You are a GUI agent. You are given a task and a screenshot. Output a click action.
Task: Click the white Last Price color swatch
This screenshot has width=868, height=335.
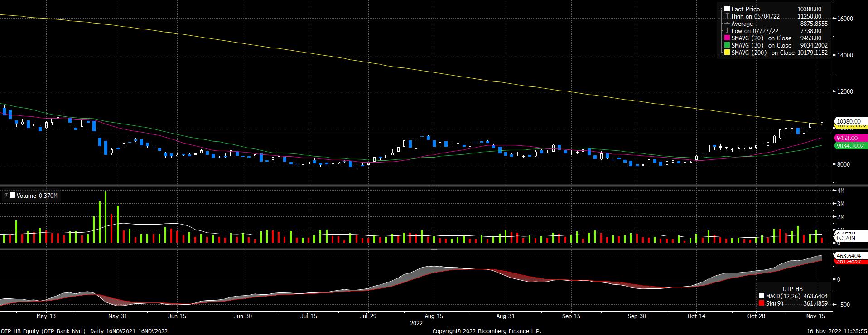[727, 9]
